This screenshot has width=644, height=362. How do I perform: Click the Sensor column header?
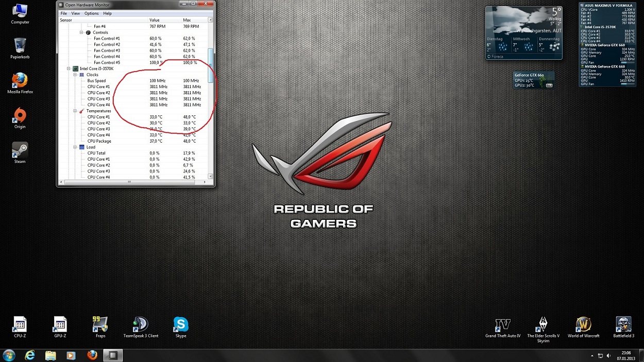(103, 20)
